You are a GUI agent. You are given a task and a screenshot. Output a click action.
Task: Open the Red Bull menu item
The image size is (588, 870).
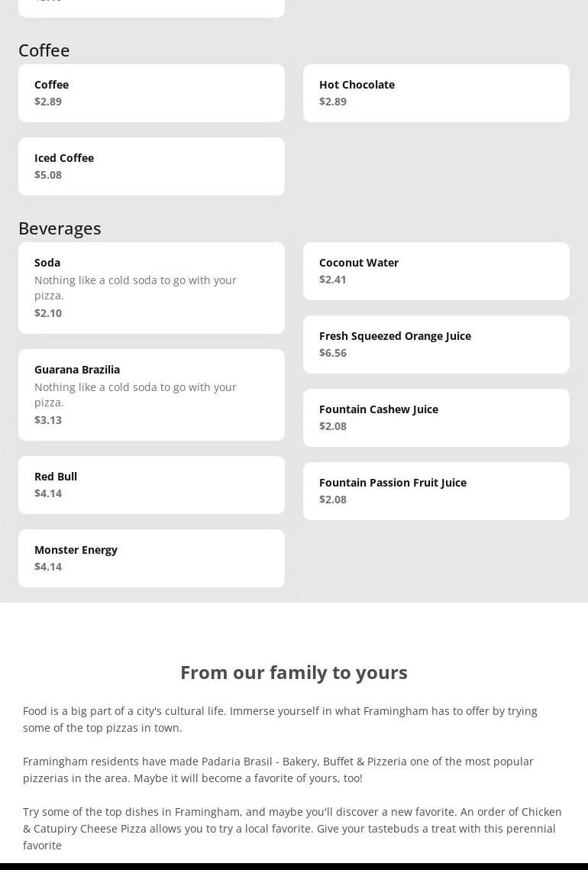pyautogui.click(x=151, y=485)
